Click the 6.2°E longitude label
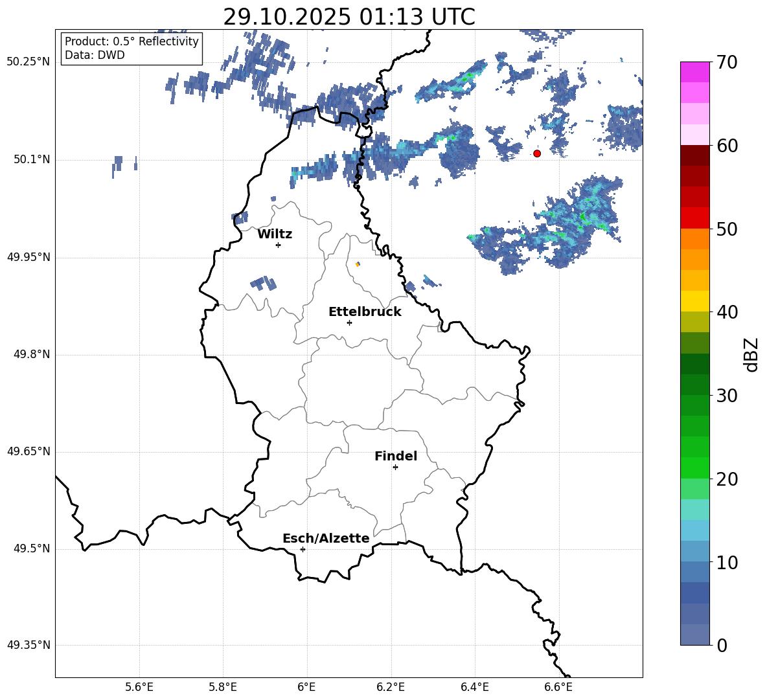 click(391, 688)
